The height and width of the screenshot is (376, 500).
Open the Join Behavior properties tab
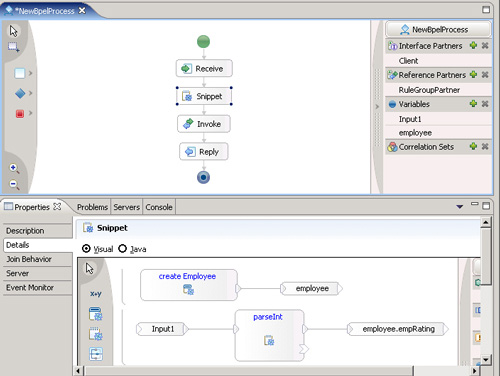click(x=37, y=259)
